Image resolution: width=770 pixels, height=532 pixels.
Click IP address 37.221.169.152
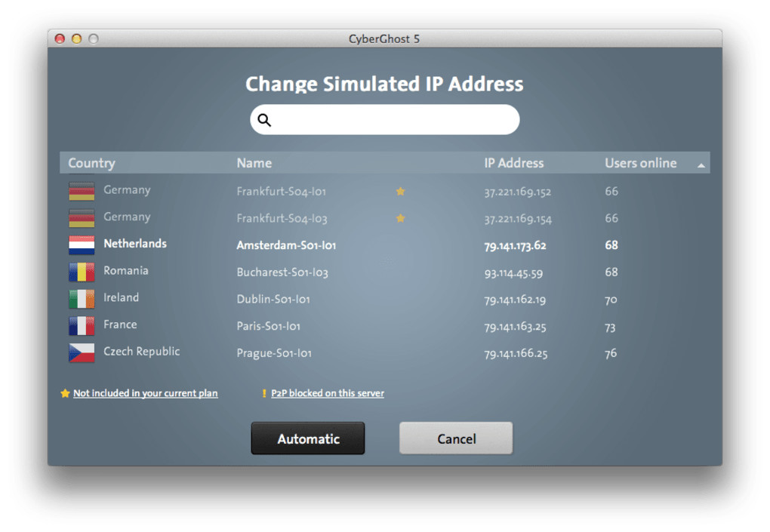[x=518, y=192]
